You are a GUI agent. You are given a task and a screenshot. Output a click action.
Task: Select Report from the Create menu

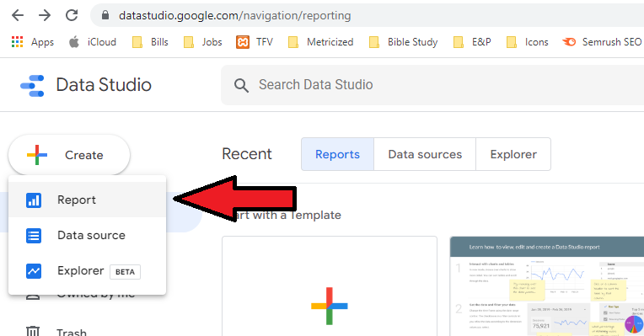pos(87,200)
